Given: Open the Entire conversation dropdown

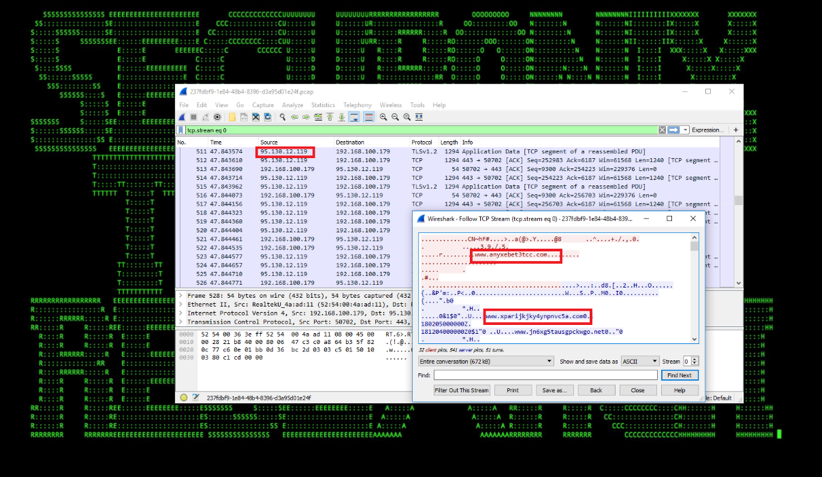Looking at the screenshot, I should click(x=485, y=361).
